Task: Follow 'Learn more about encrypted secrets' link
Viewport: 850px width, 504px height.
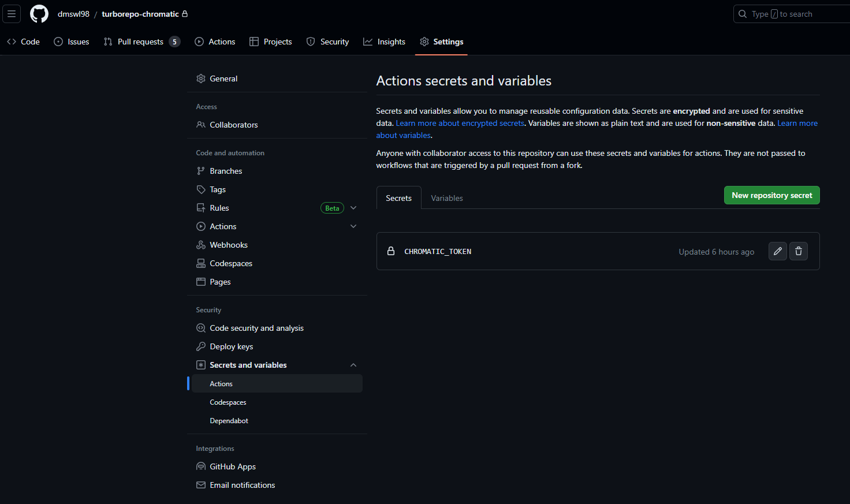Action: 460,123
